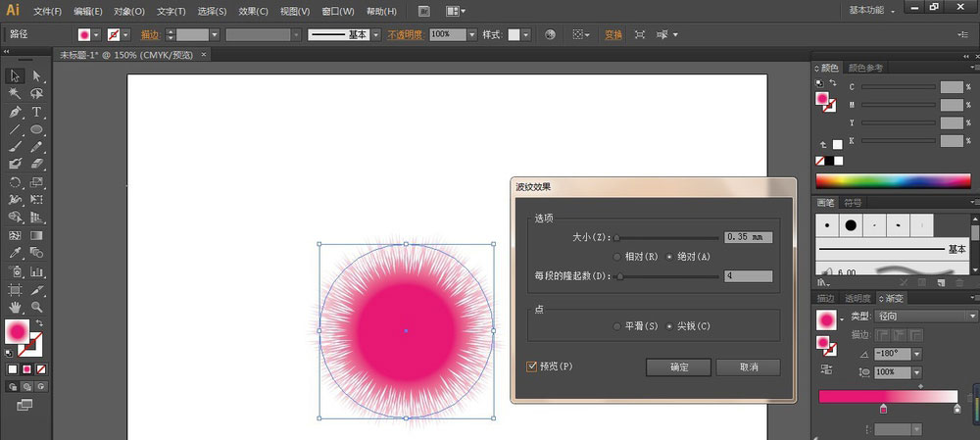The width and height of the screenshot is (980, 440).
Task: Select the 相对(R) radio option
Action: click(x=616, y=256)
